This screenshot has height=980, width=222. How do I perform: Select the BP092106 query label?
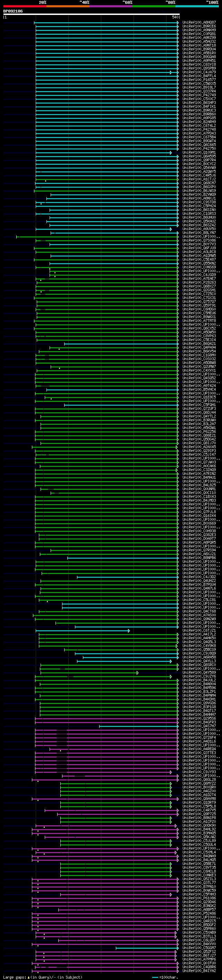[13, 11]
